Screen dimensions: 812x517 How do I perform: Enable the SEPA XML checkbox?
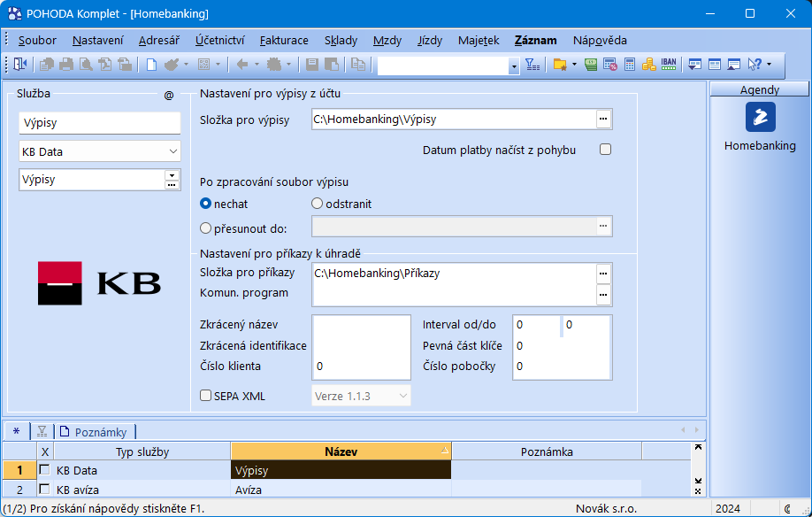point(205,396)
